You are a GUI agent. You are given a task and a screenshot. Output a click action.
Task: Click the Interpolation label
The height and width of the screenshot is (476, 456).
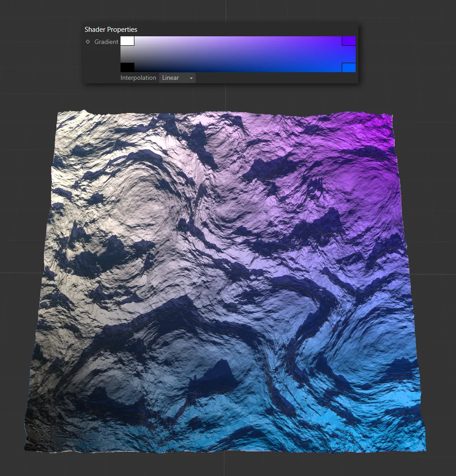click(138, 78)
